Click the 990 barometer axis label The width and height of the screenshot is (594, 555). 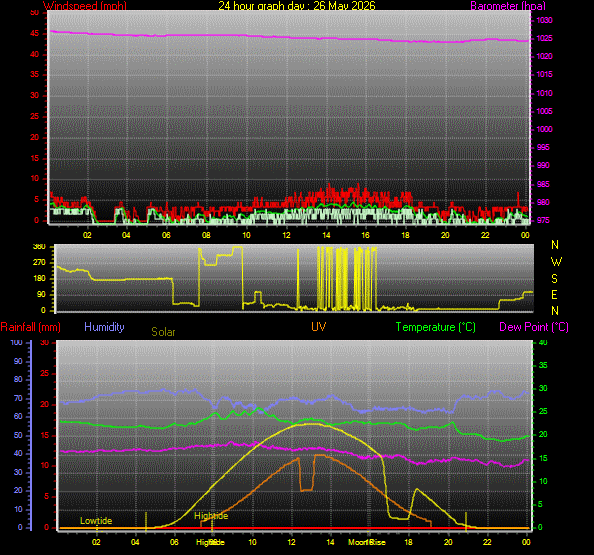point(543,165)
